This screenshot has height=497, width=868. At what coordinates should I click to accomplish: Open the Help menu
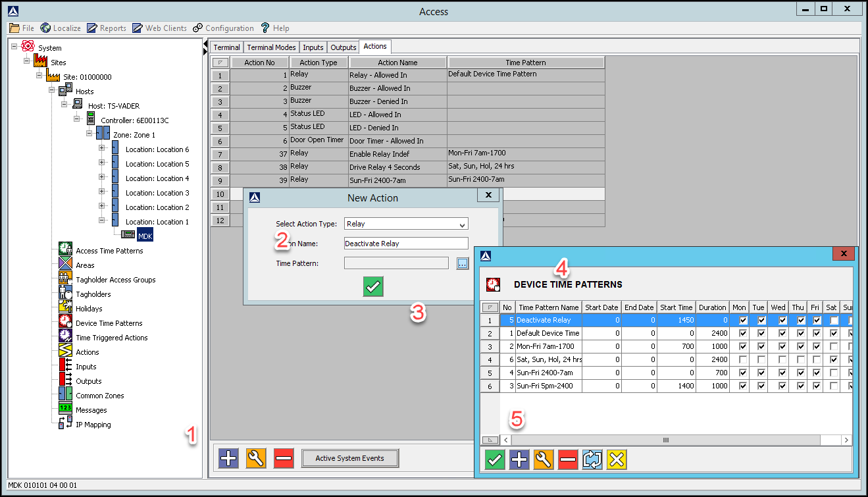[275, 28]
